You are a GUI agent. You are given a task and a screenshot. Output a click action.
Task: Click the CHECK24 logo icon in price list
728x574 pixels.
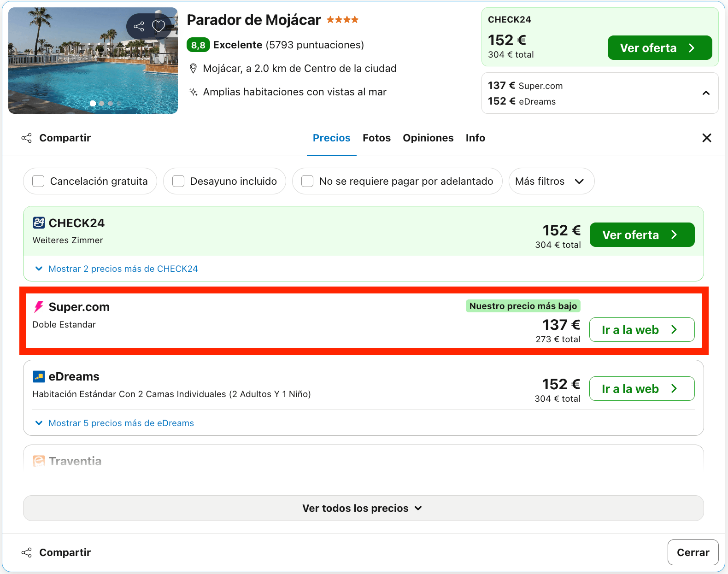(39, 223)
